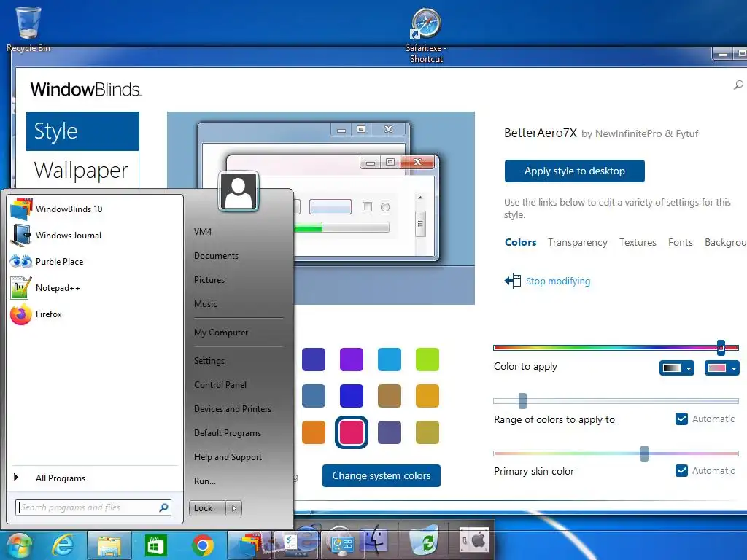747x560 pixels.
Task: Open the Fonts tab
Action: [681, 242]
